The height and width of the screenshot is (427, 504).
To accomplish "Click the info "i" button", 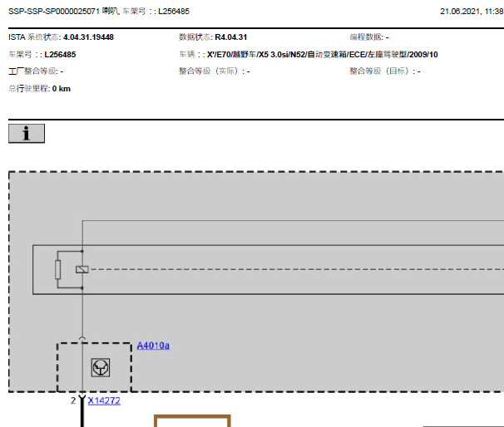I will [27, 134].
